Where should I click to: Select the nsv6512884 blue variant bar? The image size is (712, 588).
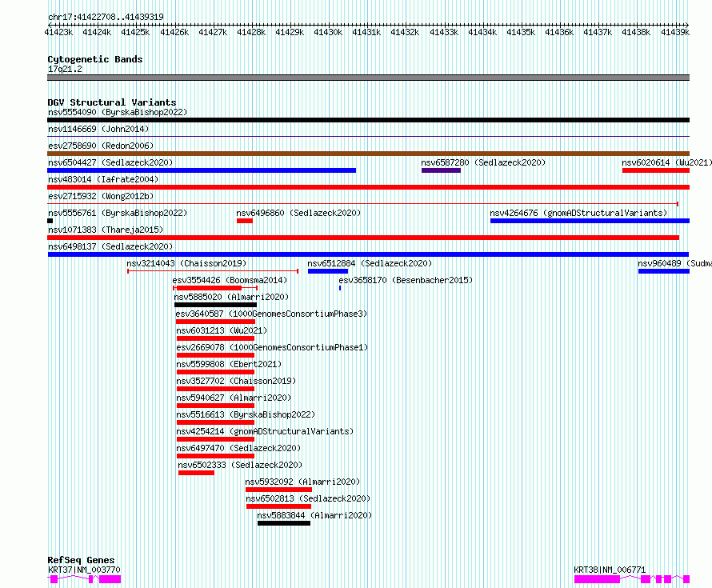(x=328, y=271)
